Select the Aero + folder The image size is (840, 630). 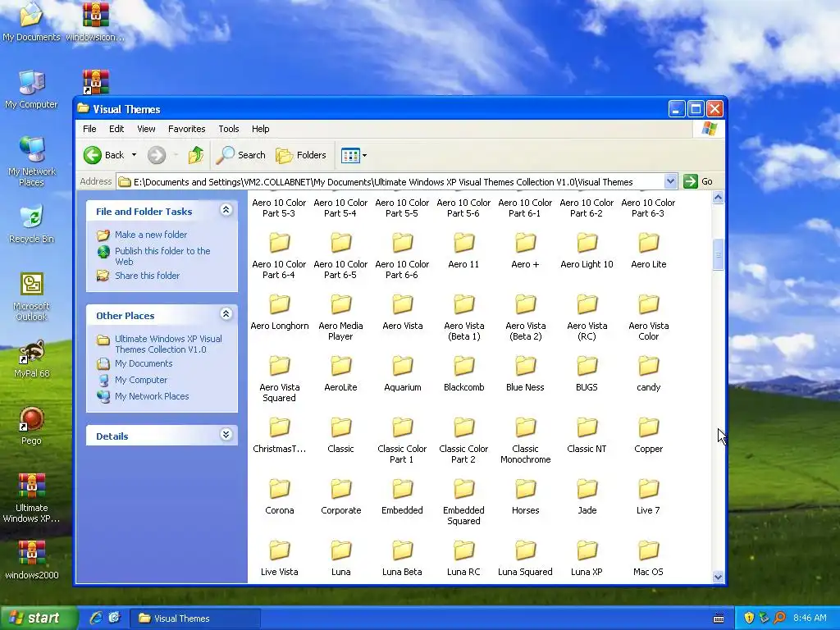click(x=525, y=251)
